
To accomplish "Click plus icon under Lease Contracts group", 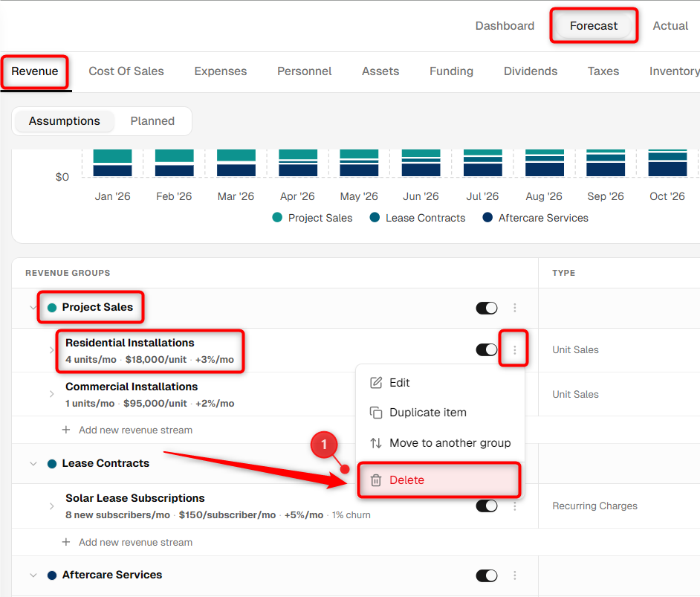I will point(66,542).
